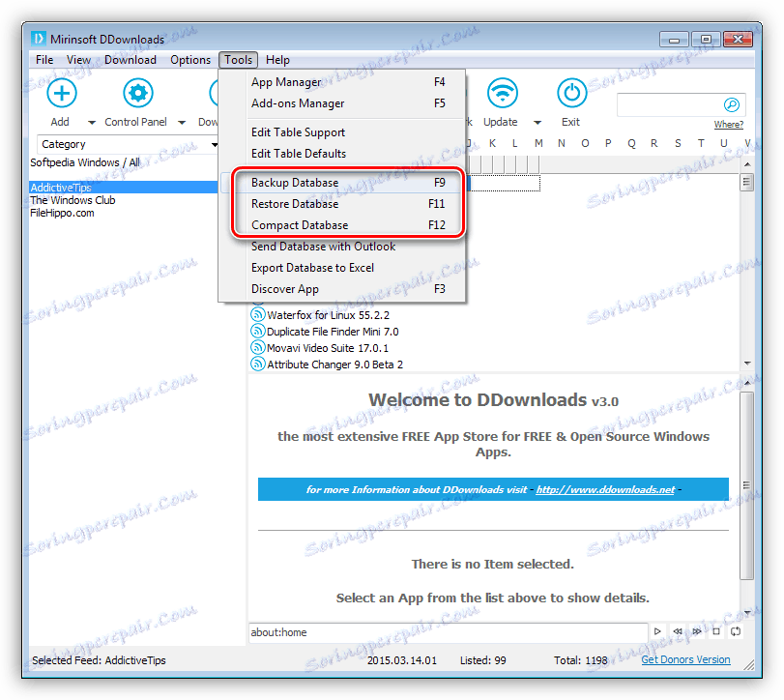Open the Options menu
The image size is (784, 700).
point(190,60)
